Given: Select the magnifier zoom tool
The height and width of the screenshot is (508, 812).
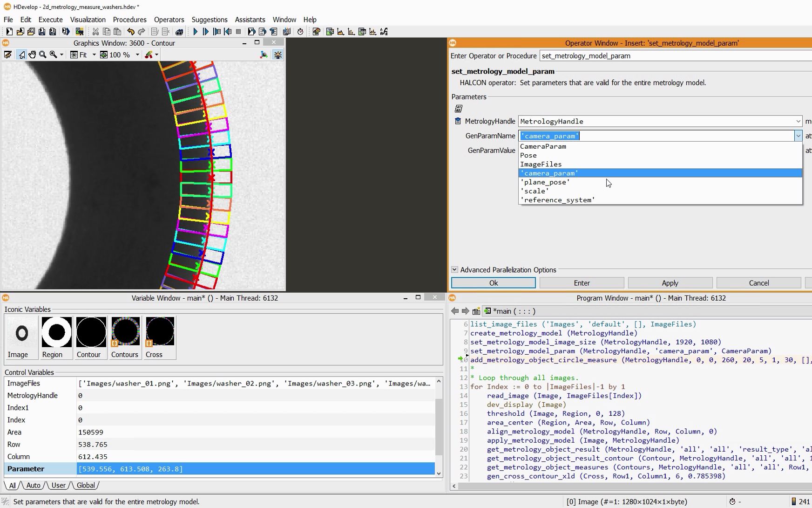Looking at the screenshot, I should click(x=42, y=55).
